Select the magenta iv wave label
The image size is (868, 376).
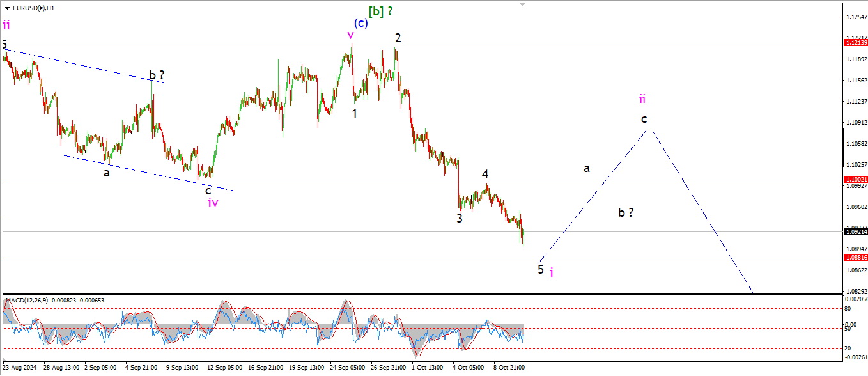(x=213, y=203)
